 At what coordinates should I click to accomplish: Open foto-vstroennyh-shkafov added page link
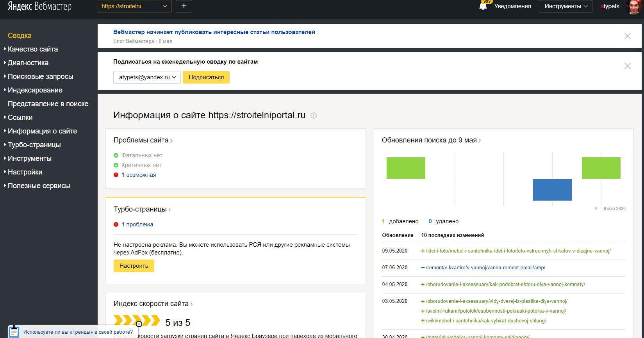(518, 251)
